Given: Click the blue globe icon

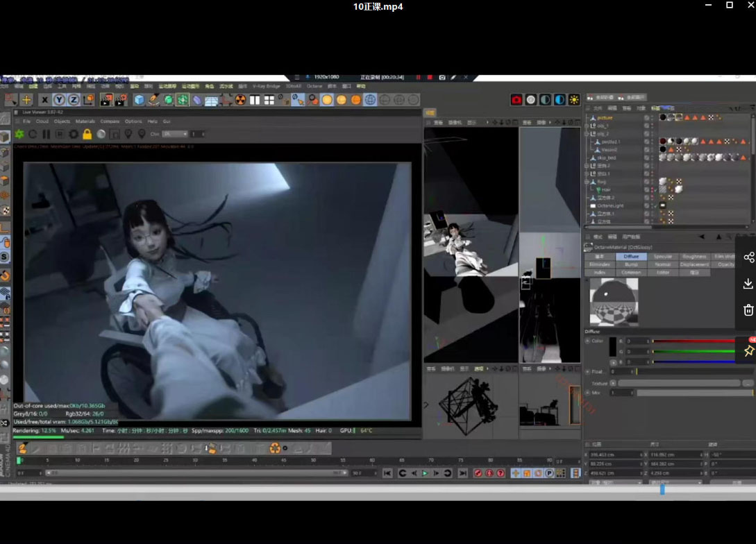Looking at the screenshot, I should point(370,100).
